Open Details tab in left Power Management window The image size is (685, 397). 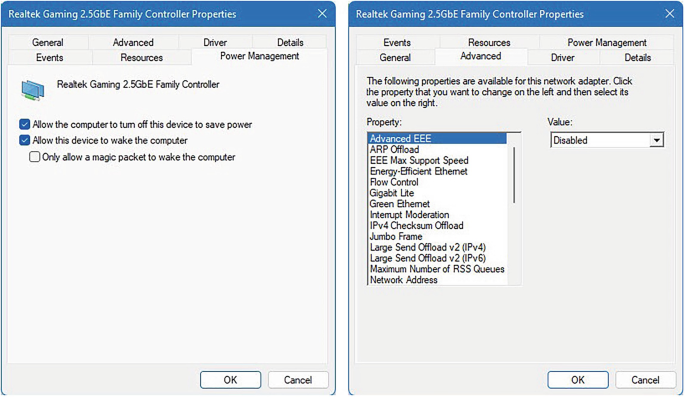(x=290, y=42)
